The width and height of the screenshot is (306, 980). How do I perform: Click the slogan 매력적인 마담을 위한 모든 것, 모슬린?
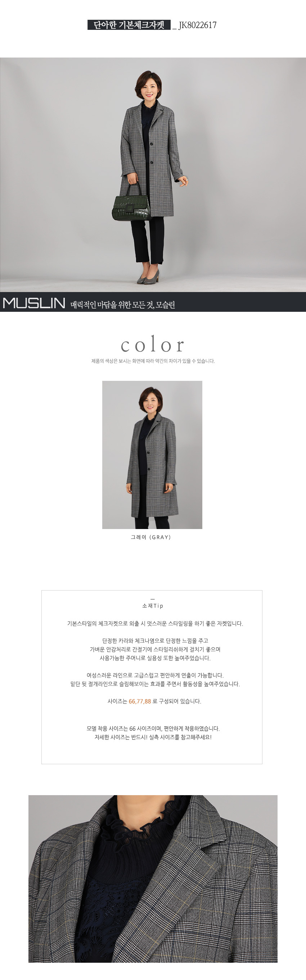(122, 305)
